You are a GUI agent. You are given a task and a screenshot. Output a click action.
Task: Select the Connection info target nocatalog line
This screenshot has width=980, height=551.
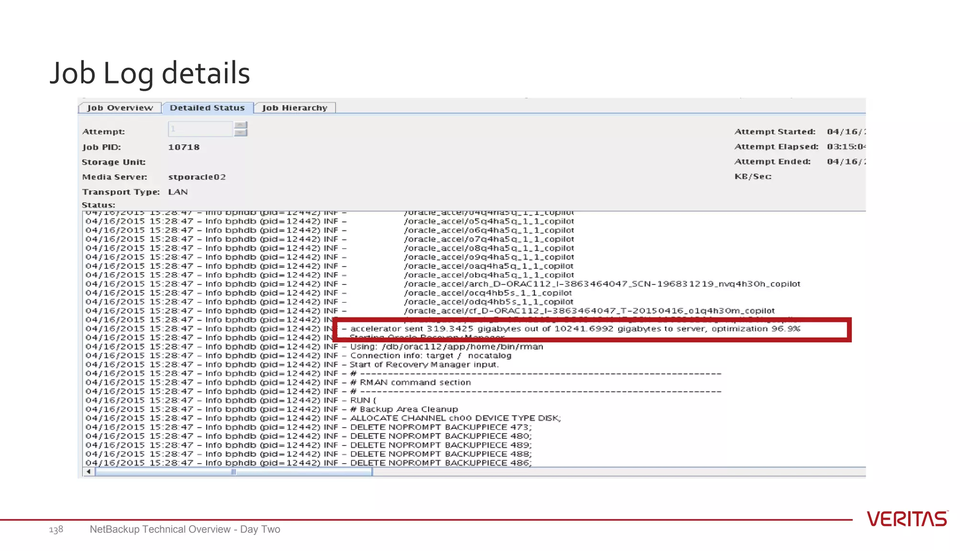pyautogui.click(x=299, y=355)
